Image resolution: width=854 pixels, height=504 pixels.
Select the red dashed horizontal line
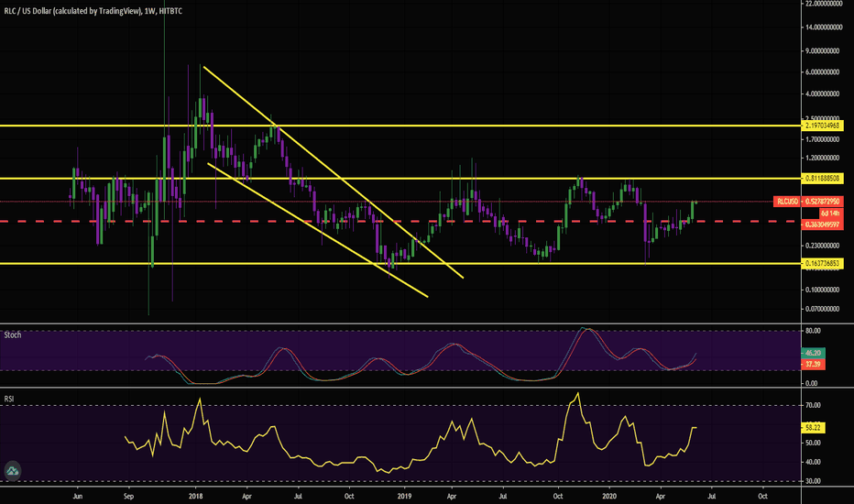[x=400, y=221]
